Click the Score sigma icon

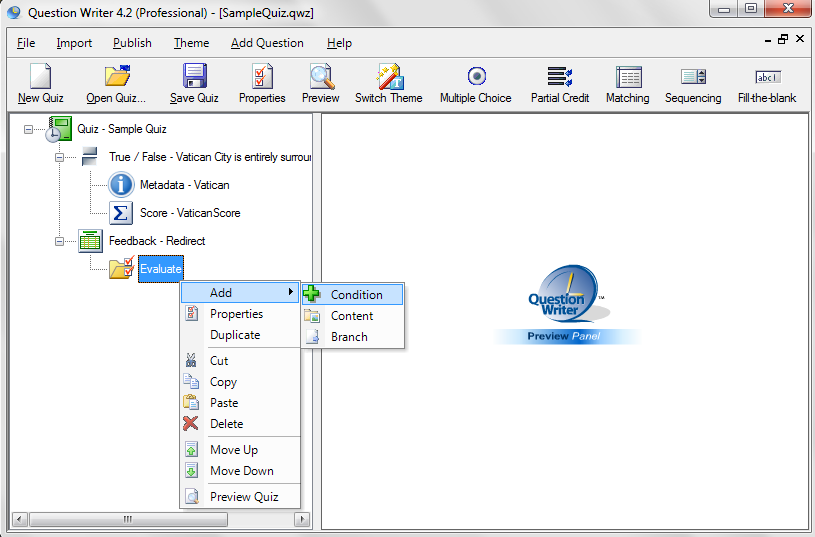pos(121,213)
